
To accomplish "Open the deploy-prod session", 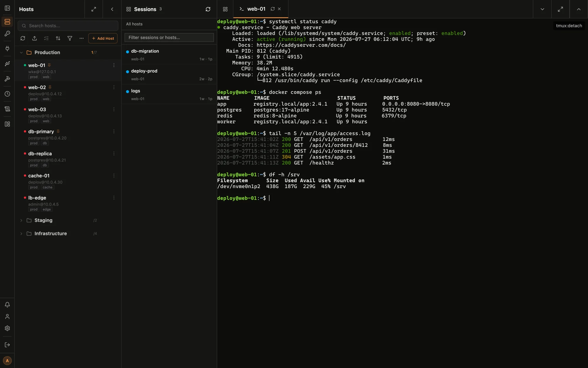I will pyautogui.click(x=169, y=75).
